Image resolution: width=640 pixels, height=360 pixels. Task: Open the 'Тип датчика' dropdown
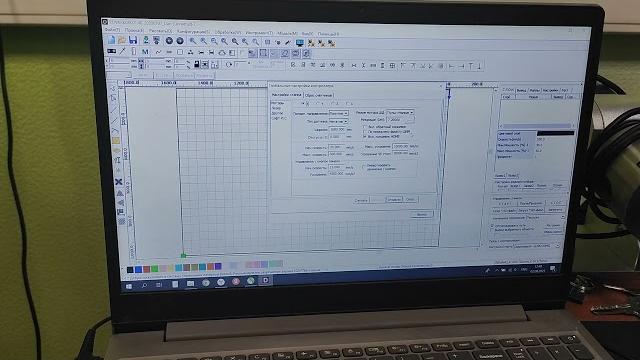tap(338, 121)
